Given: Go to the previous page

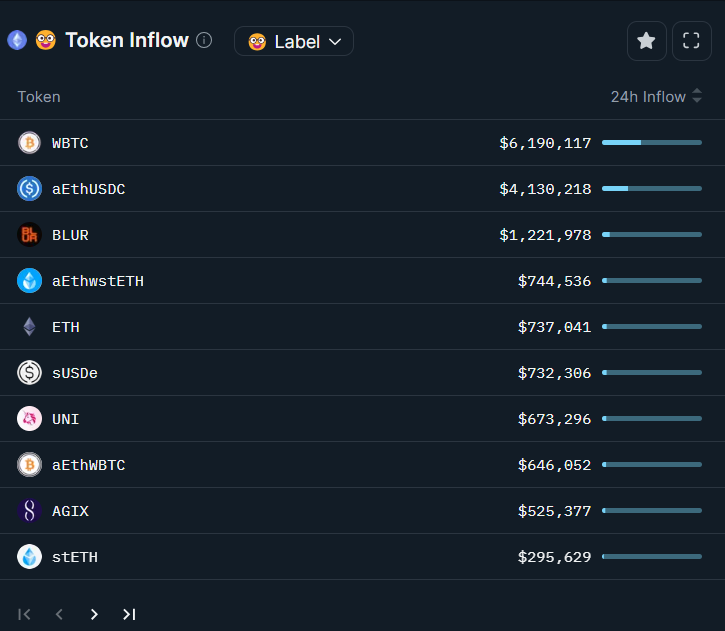Looking at the screenshot, I should coord(59,614).
